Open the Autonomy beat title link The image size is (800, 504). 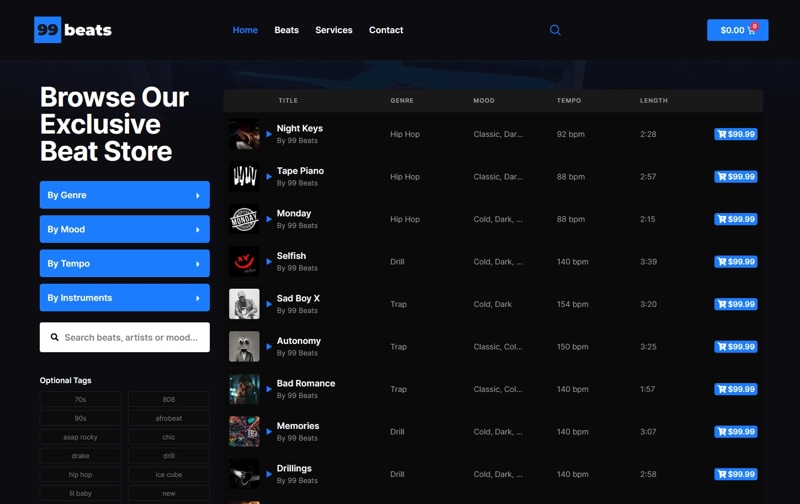point(298,341)
